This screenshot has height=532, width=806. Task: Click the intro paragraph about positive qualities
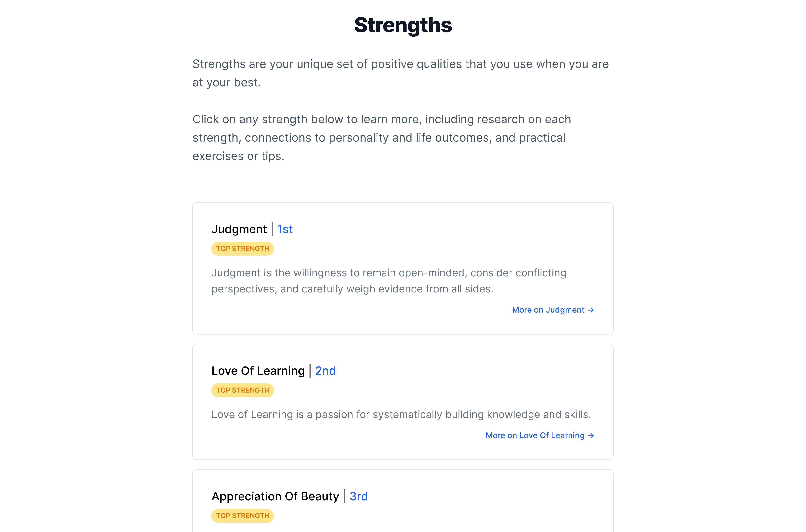coord(400,72)
